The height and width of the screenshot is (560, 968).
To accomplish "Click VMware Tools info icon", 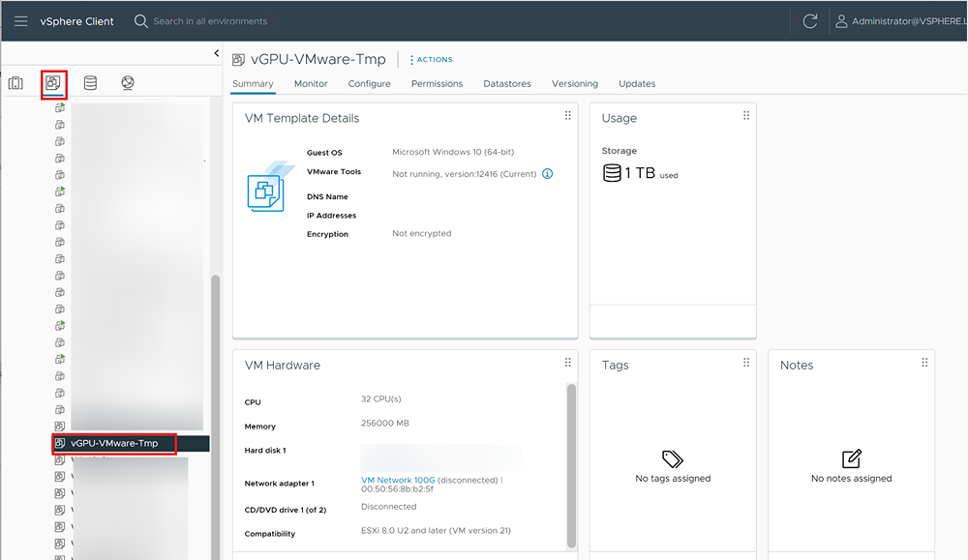I will point(547,174).
